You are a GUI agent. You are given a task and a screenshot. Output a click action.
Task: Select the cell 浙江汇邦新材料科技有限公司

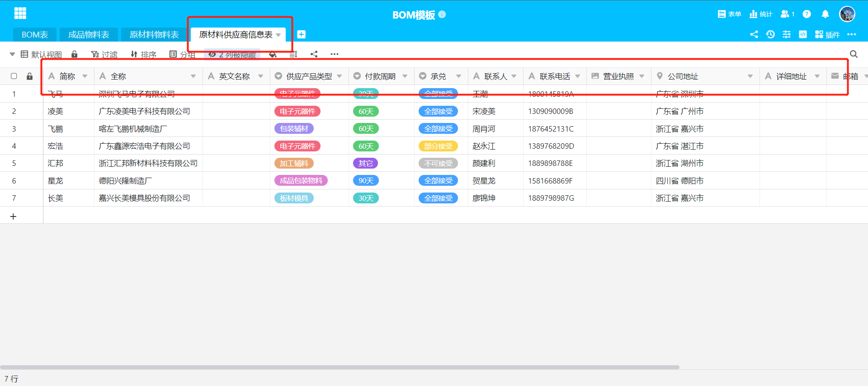click(x=148, y=163)
